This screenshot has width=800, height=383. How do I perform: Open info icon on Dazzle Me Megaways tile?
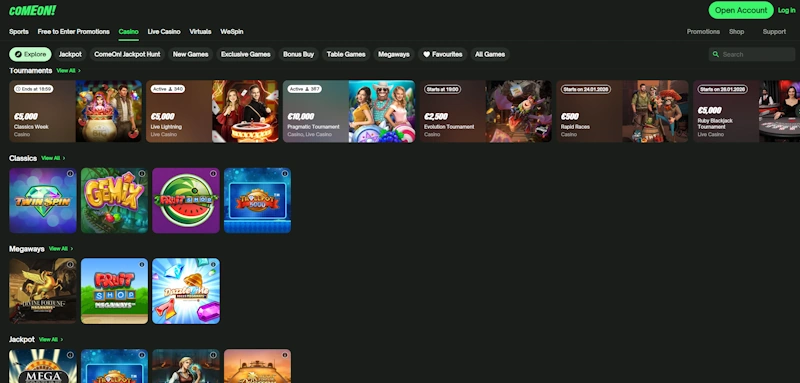(213, 264)
